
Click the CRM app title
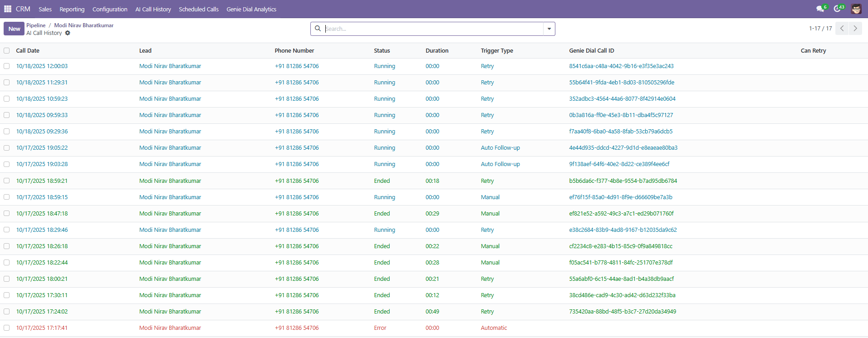pyautogui.click(x=23, y=9)
